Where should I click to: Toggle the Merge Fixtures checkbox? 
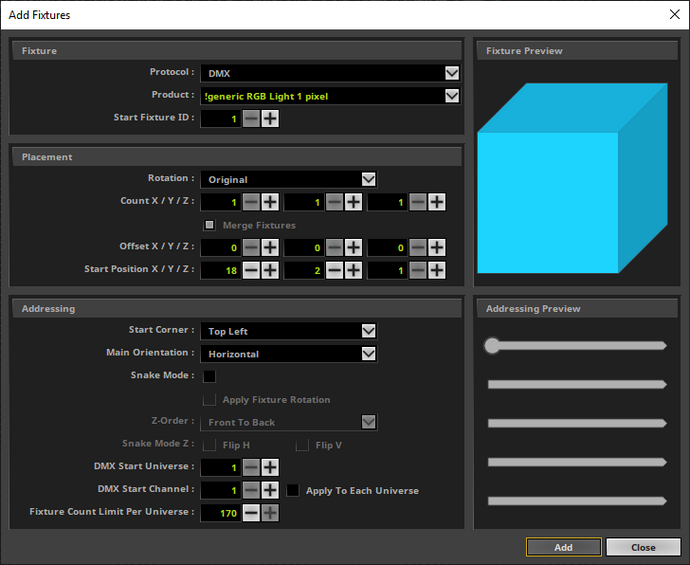(x=209, y=225)
